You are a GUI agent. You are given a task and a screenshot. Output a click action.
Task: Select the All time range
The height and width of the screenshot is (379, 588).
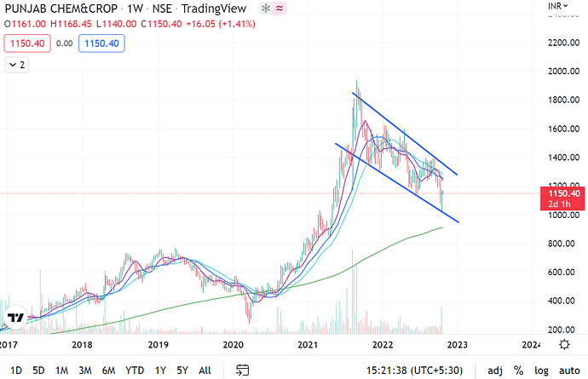pyautogui.click(x=205, y=370)
